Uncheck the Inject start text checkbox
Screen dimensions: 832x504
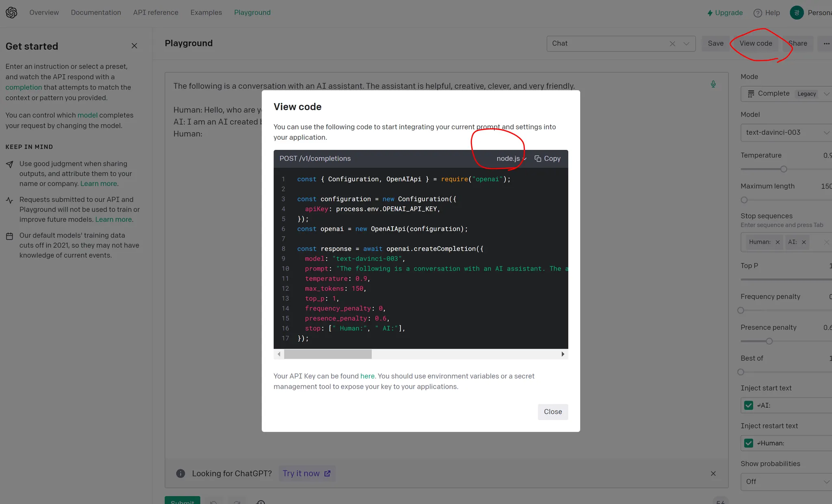tap(749, 405)
